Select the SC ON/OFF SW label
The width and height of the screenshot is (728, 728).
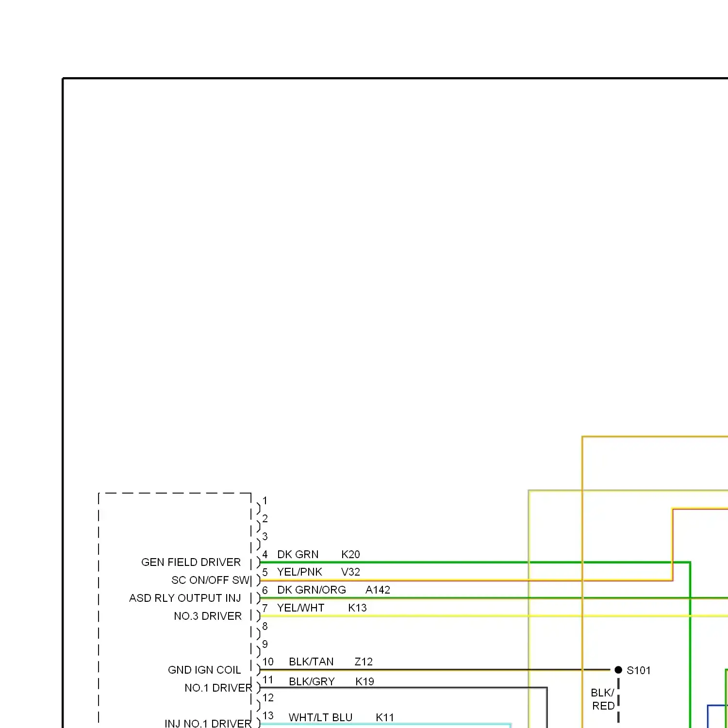pyautogui.click(x=210, y=580)
